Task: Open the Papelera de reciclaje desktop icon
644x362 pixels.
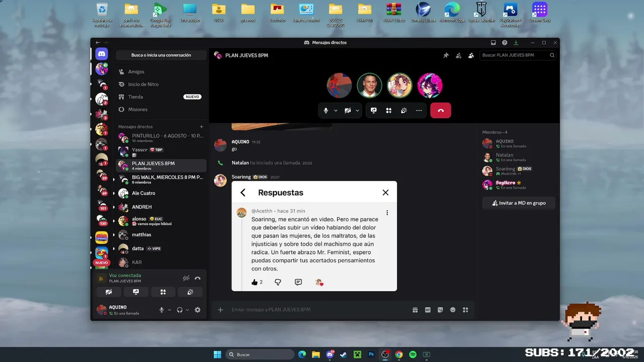Action: [102, 15]
